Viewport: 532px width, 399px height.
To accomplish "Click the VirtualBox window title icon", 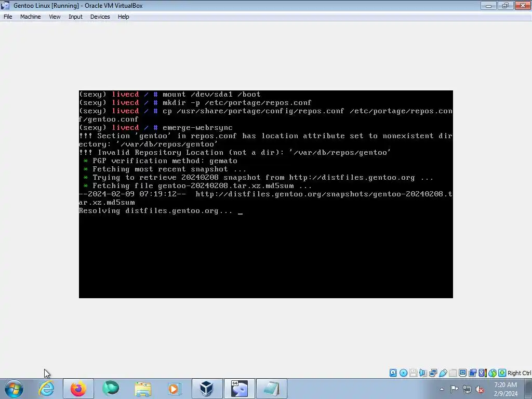I will pos(5,5).
